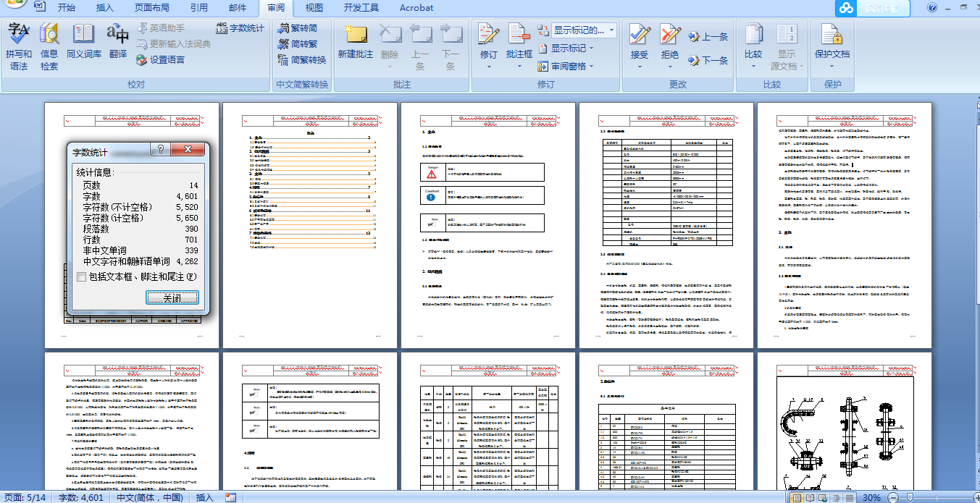Toggle 修订 track changes button
The height and width of the screenshot is (503, 980).
coord(489,46)
